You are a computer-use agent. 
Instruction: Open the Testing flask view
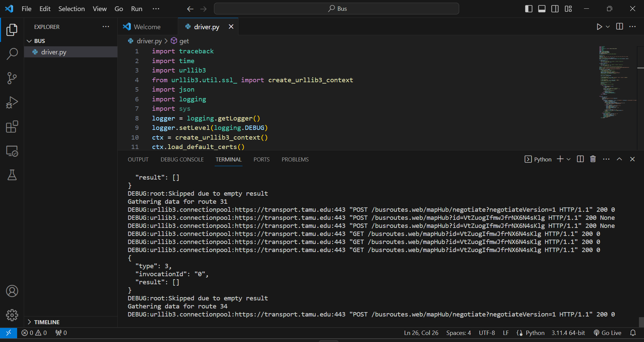pyautogui.click(x=12, y=175)
